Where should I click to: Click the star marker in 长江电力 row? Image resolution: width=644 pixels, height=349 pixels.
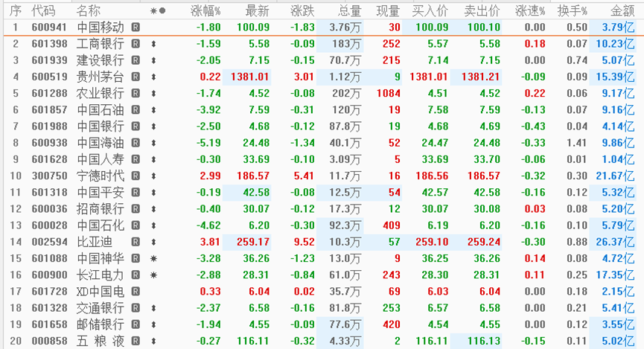pos(153,275)
